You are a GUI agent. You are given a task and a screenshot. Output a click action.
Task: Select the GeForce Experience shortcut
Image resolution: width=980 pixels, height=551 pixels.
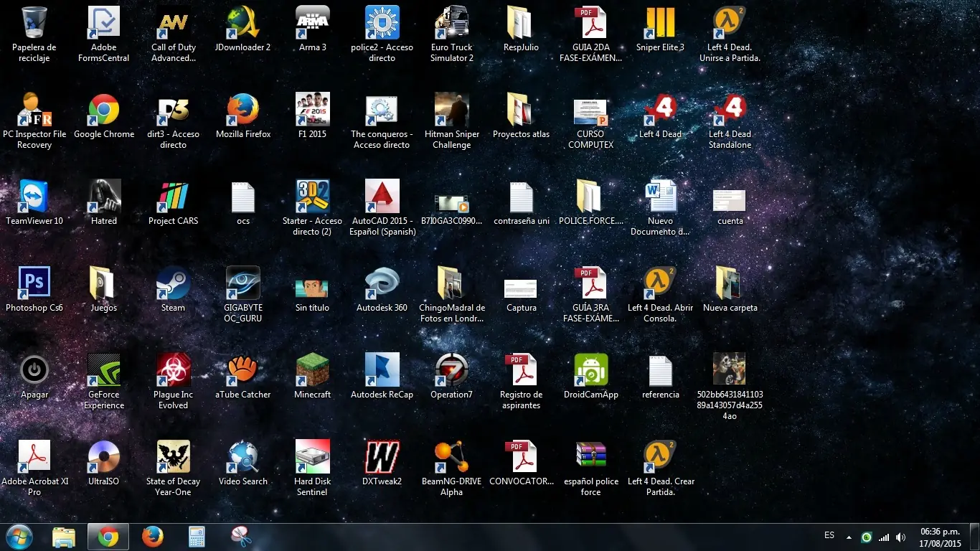click(x=104, y=370)
